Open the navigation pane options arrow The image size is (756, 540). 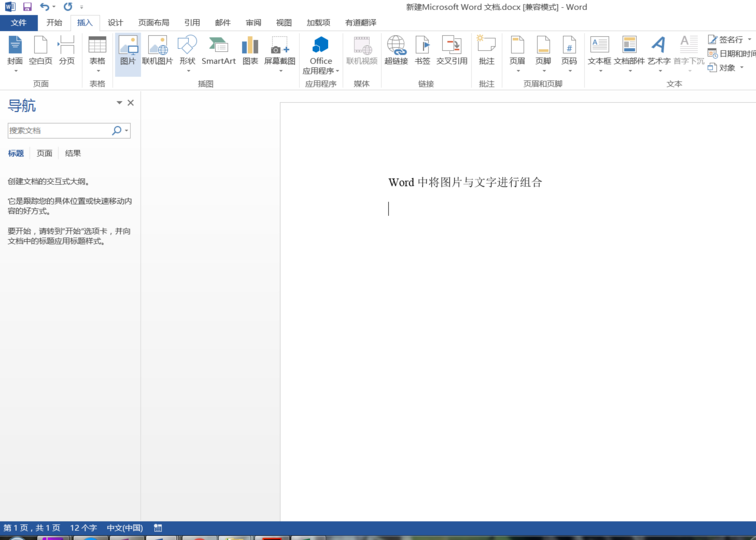119,103
